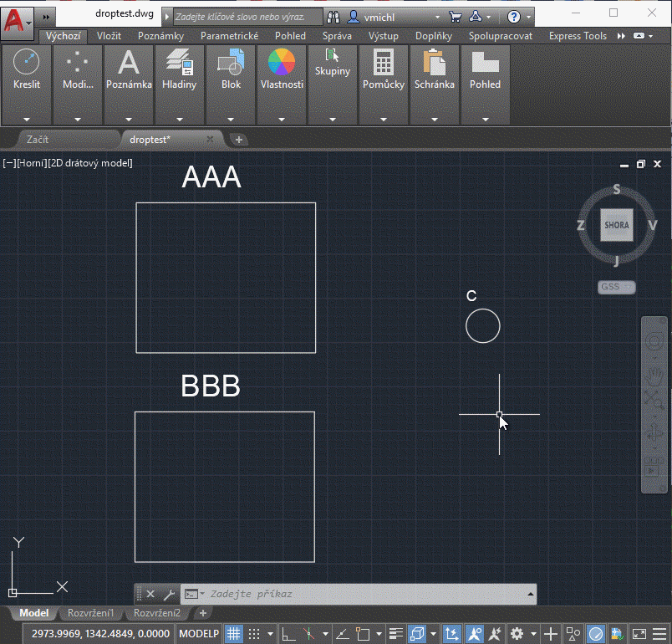
Task: Open the Modi... (Modify) panel
Action: [x=78, y=69]
